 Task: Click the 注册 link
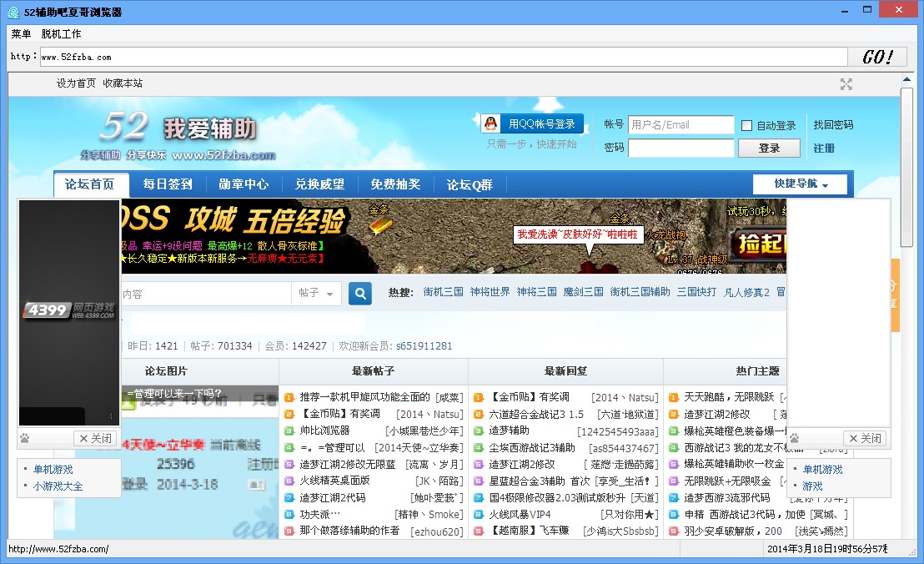(x=824, y=149)
